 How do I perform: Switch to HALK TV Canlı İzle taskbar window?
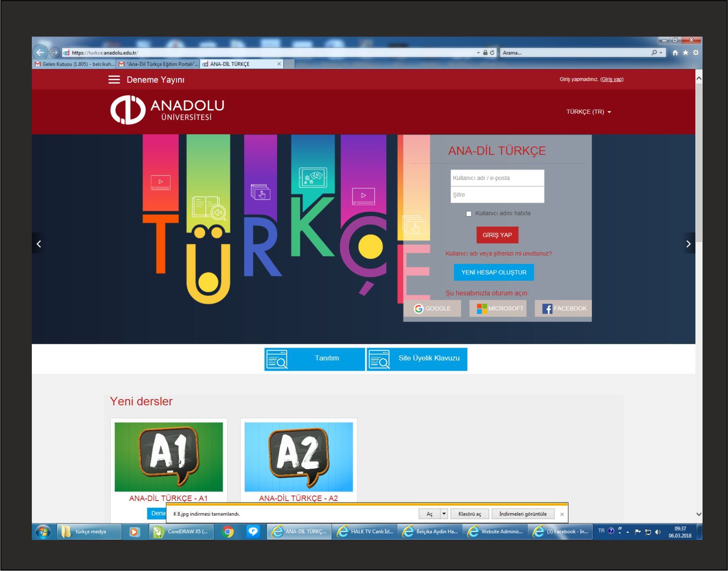click(365, 532)
